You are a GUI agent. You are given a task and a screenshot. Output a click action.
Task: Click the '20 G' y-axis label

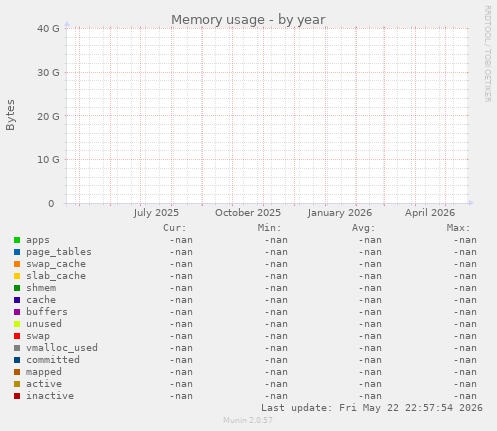point(48,117)
